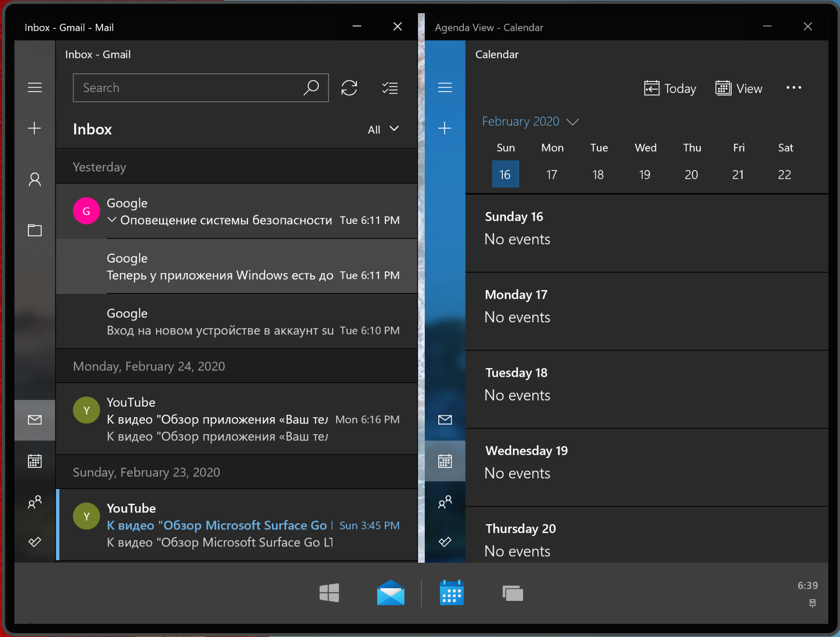
Task: Enter selection mode in Mail
Action: [390, 88]
